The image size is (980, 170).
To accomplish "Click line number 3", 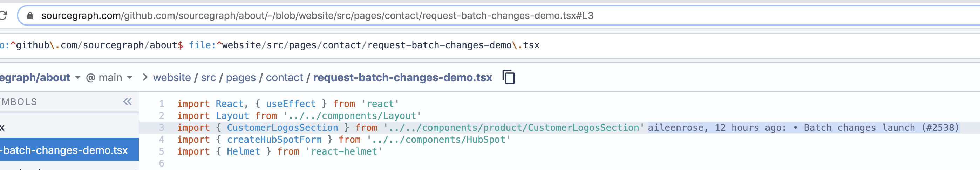I will pos(161,127).
